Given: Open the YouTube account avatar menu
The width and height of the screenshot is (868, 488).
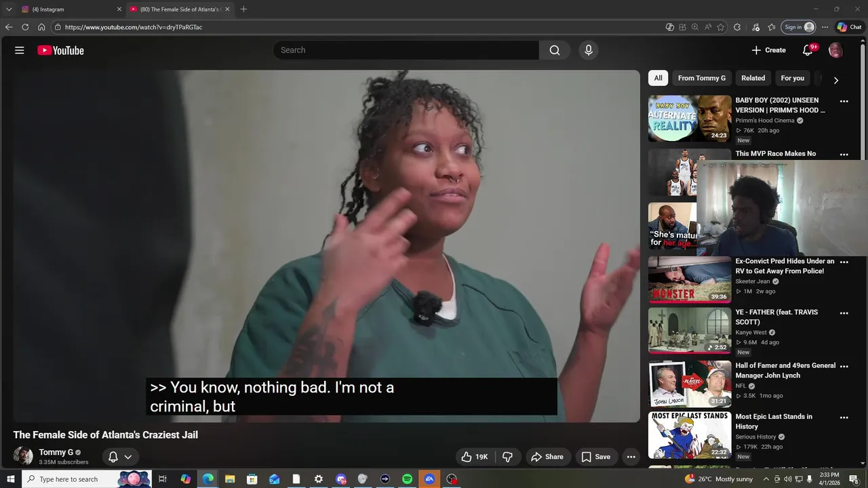Looking at the screenshot, I should click(835, 50).
